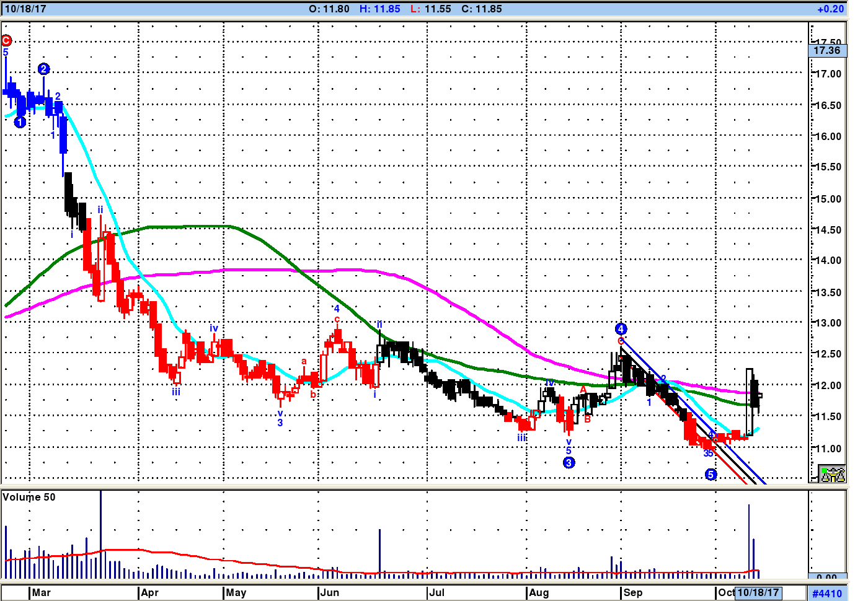Click the tallest volume bar in March
This screenshot has width=868, height=601.
100,534
